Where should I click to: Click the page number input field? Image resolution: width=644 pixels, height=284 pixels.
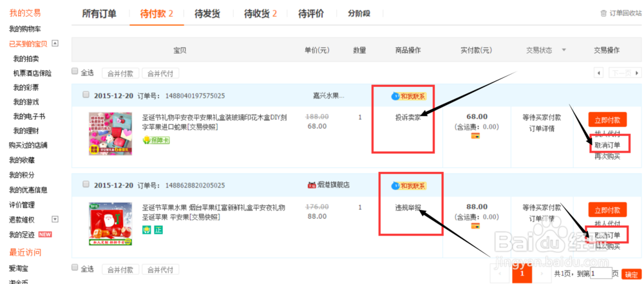pyautogui.click(x=601, y=273)
